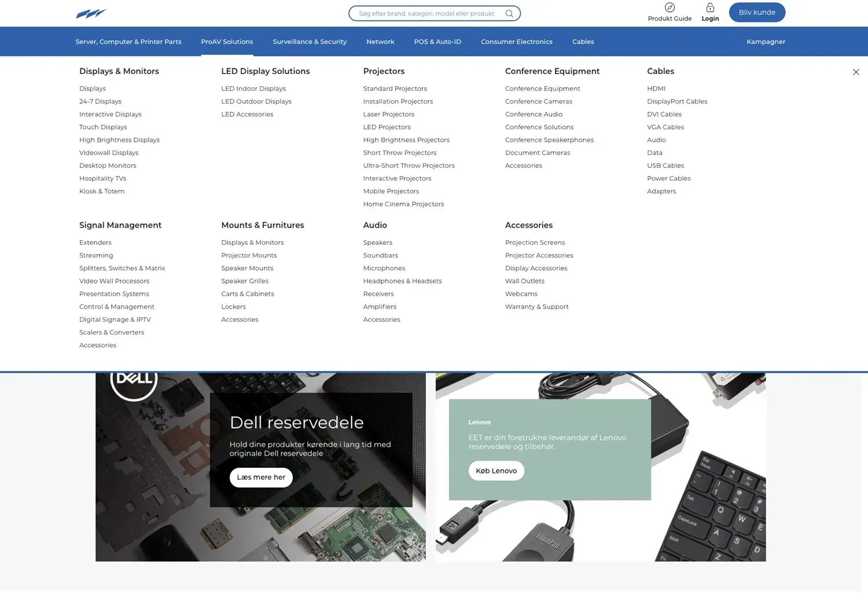The image size is (868, 595).
Task: Open Audio section heading
Action: click(375, 225)
